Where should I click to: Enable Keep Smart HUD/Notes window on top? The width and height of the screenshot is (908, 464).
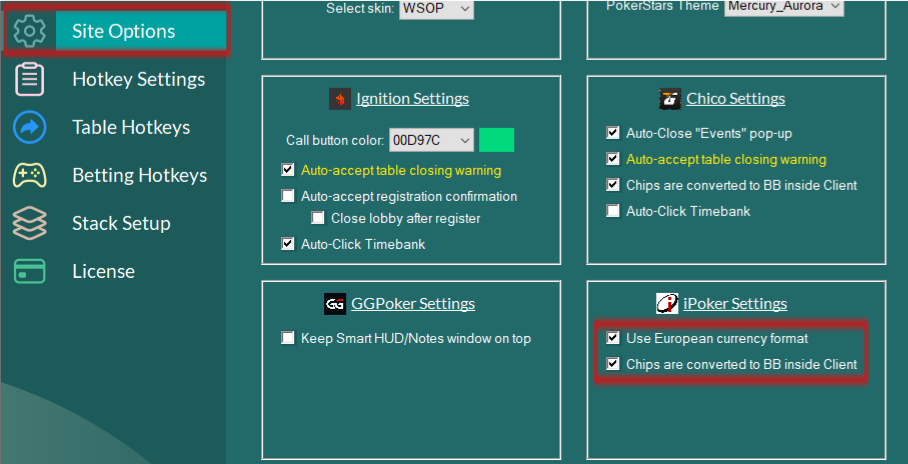(x=288, y=338)
